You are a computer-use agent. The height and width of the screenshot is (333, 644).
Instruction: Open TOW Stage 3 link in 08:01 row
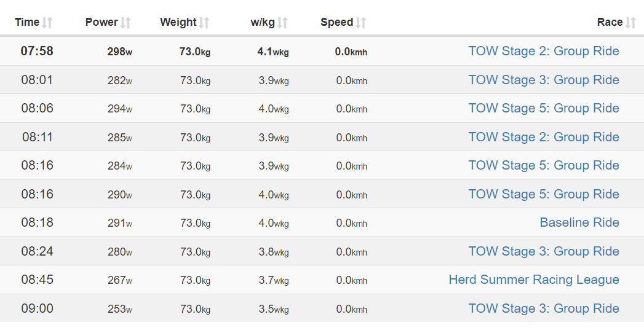[543, 80]
